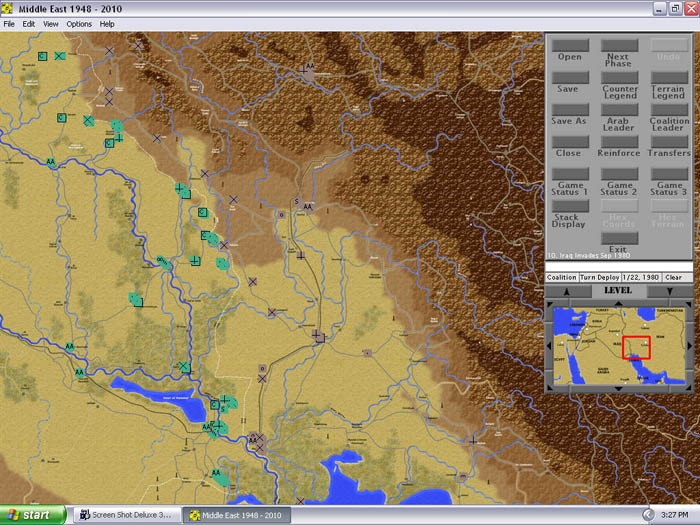
Task: Click the Level up arrow
Action: coord(567,292)
